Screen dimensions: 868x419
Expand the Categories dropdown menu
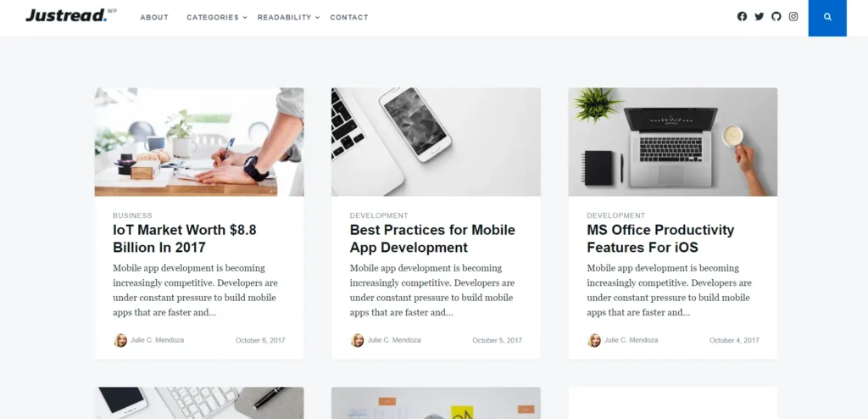tap(216, 17)
